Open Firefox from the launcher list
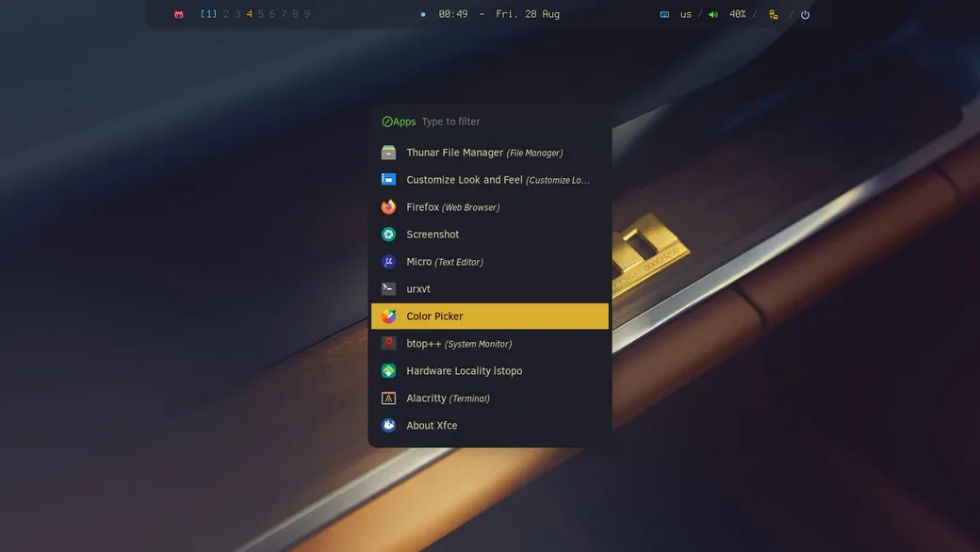The height and width of the screenshot is (552, 980). (490, 206)
